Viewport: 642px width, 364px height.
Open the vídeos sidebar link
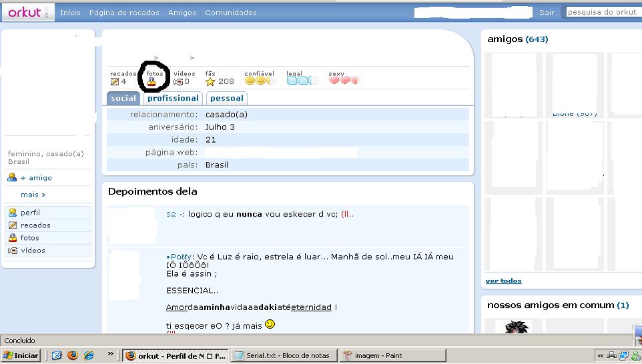[33, 250]
